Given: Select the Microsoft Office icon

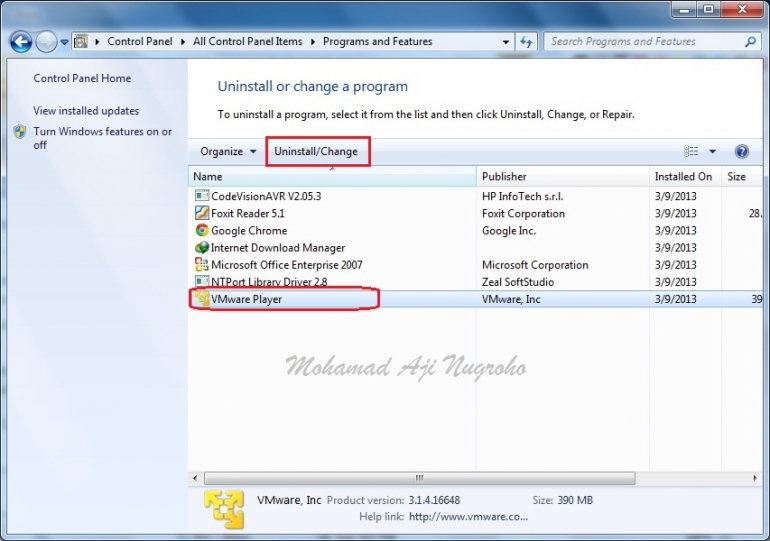Looking at the screenshot, I should (201, 264).
